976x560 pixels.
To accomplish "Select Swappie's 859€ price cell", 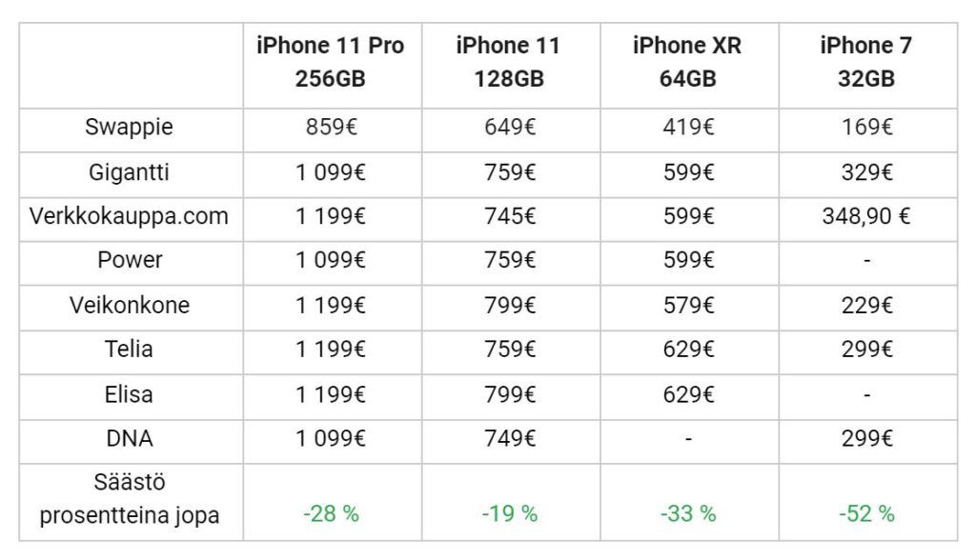I will 331,127.
